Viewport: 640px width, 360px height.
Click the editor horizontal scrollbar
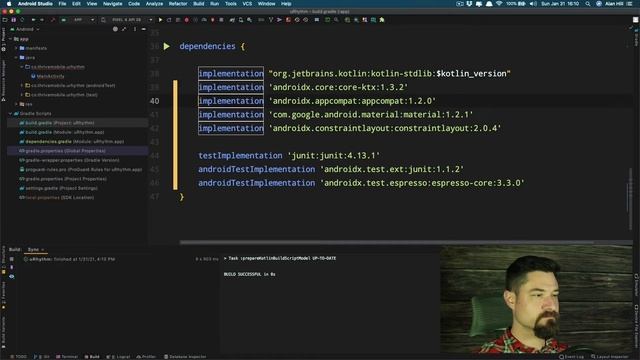(387, 242)
